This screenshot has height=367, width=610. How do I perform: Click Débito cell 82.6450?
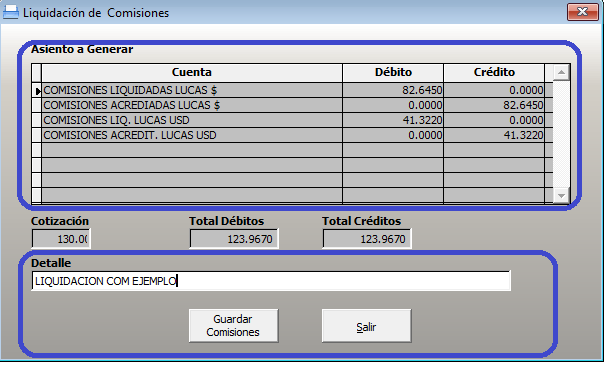click(x=393, y=90)
